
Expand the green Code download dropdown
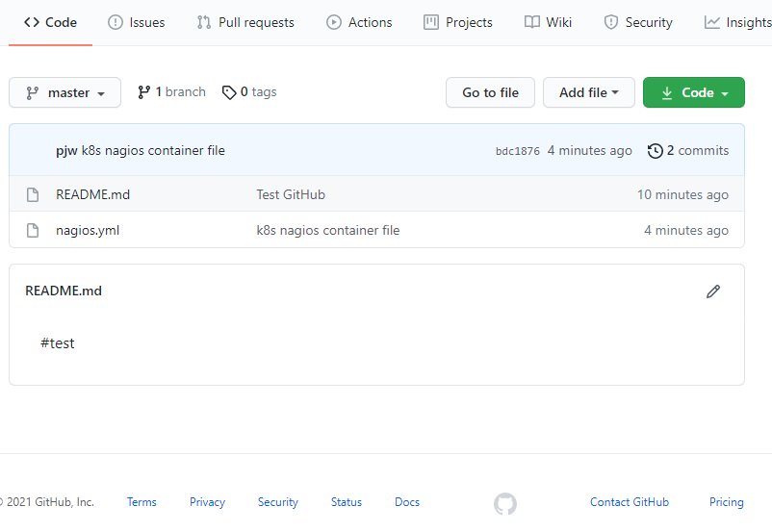694,92
